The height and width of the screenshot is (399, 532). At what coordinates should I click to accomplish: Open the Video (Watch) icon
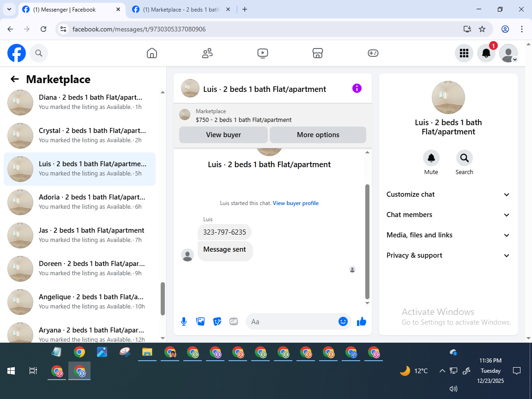click(x=263, y=53)
